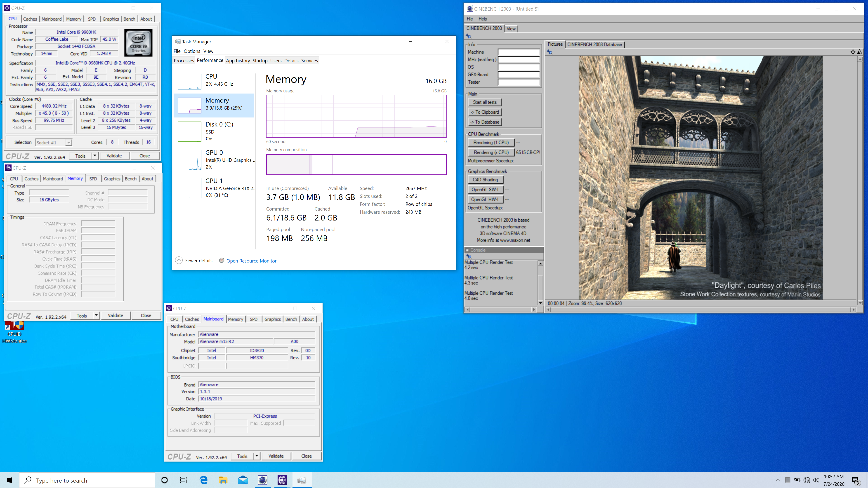Click the Console panel header square toggle

(467, 250)
